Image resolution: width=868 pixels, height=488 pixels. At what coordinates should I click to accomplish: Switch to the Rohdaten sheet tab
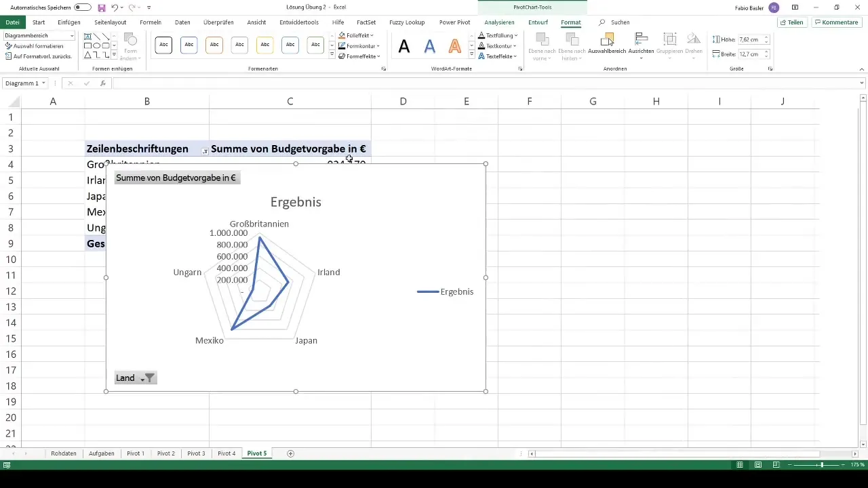64,453
